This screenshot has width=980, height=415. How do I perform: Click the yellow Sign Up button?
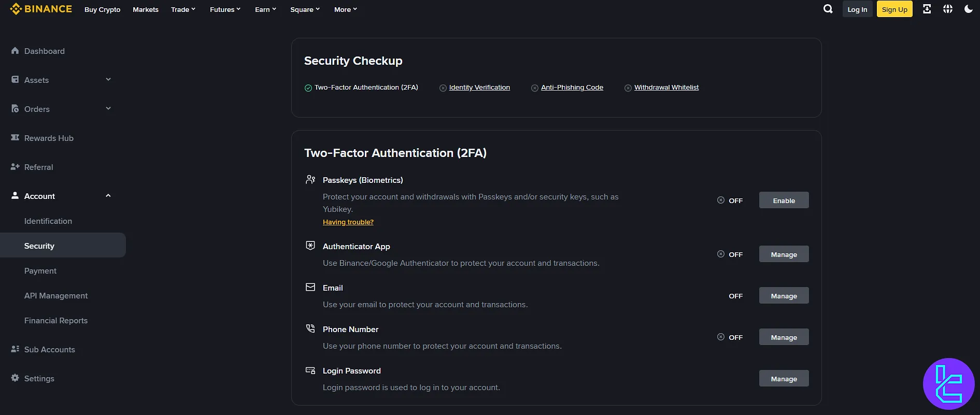[x=894, y=9]
